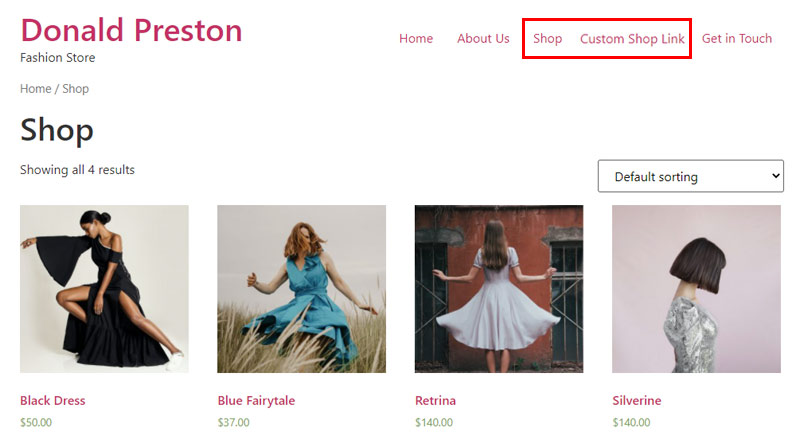Image resolution: width=800 pixels, height=444 pixels.
Task: Open the Home menu link
Action: point(416,39)
